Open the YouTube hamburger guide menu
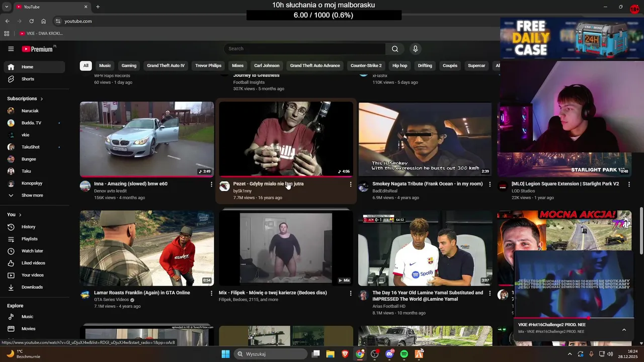This screenshot has height=362, width=644. pyautogui.click(x=11, y=49)
